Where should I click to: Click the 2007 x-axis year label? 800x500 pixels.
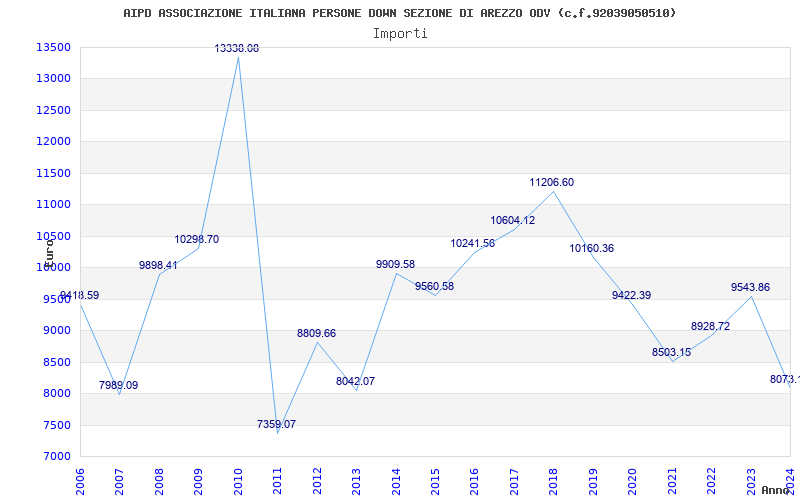(119, 481)
